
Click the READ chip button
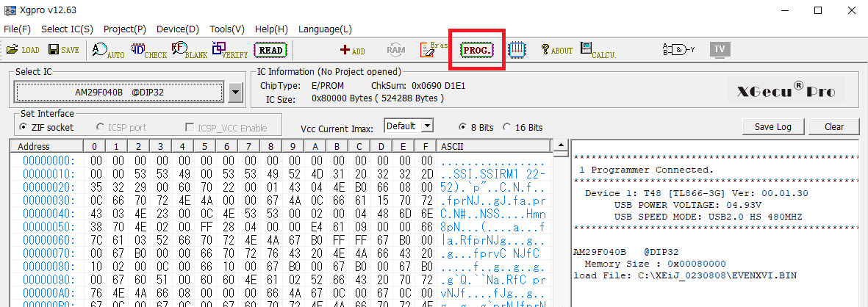pyautogui.click(x=270, y=50)
